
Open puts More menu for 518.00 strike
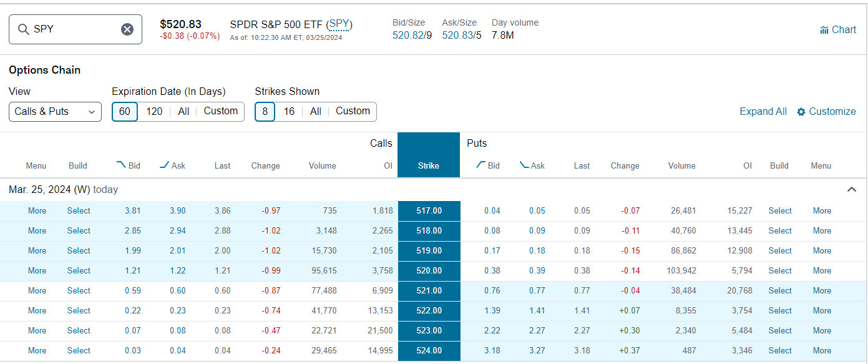(822, 230)
